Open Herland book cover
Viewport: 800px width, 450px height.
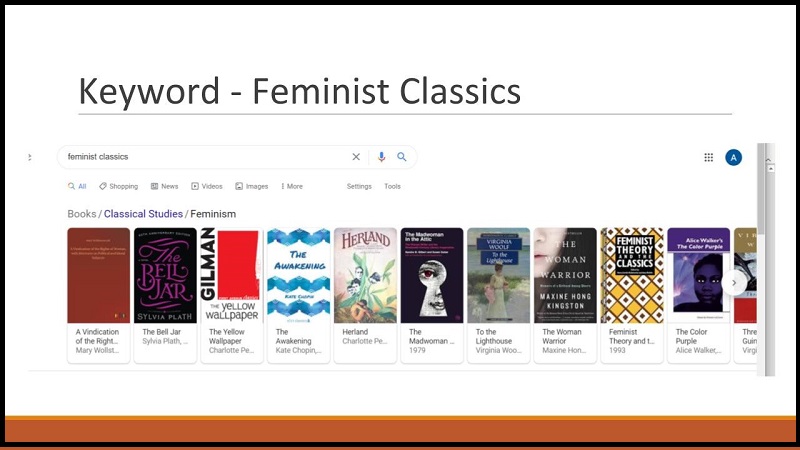click(365, 275)
